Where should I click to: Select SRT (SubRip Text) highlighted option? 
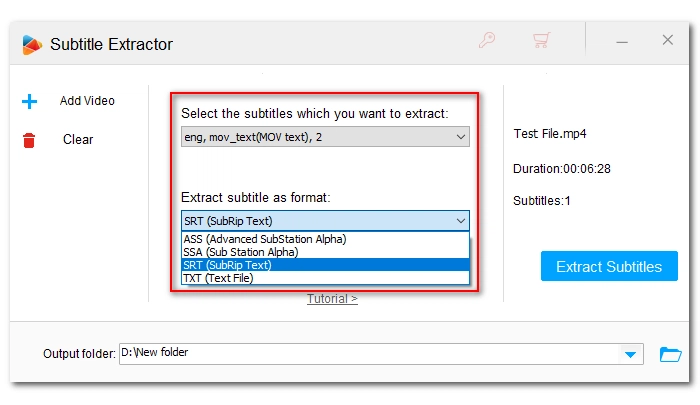(x=325, y=265)
